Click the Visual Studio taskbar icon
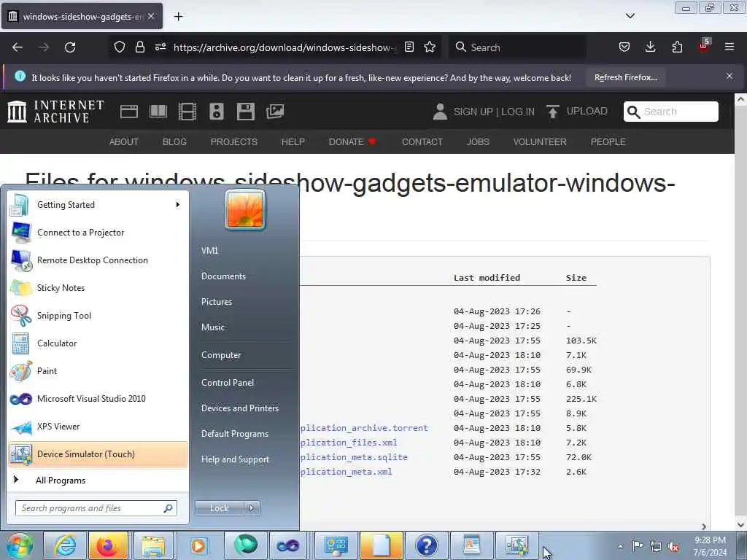This screenshot has height=560, width=747. point(288,545)
